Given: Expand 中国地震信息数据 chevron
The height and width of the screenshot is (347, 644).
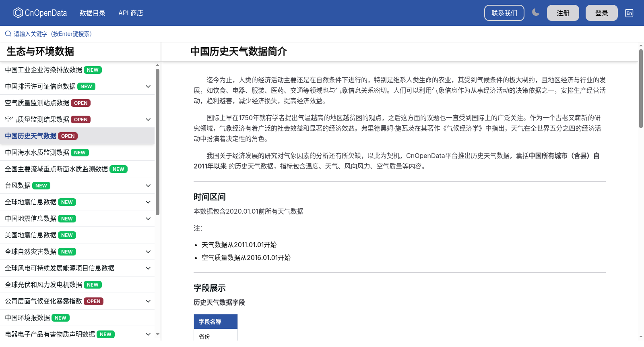Looking at the screenshot, I should 148,218.
